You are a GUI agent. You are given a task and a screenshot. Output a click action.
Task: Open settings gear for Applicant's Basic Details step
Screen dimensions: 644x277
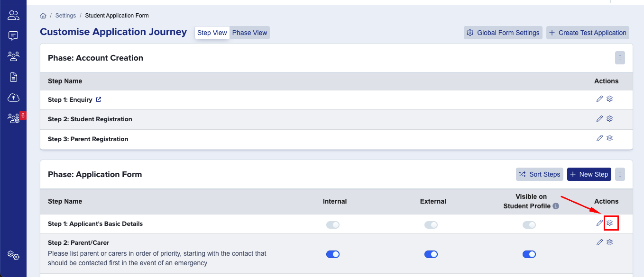[610, 223]
